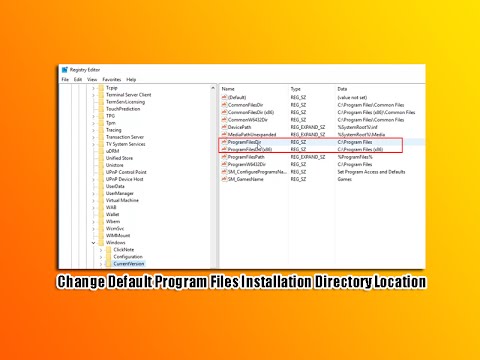Click the value icon next to DevicePath
Viewport: 480px width, 360px height.
click(224, 127)
